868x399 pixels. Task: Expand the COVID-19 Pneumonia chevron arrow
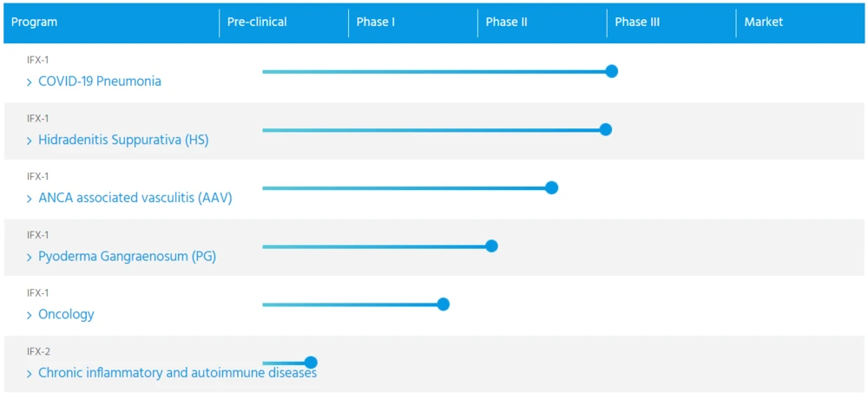click(30, 82)
